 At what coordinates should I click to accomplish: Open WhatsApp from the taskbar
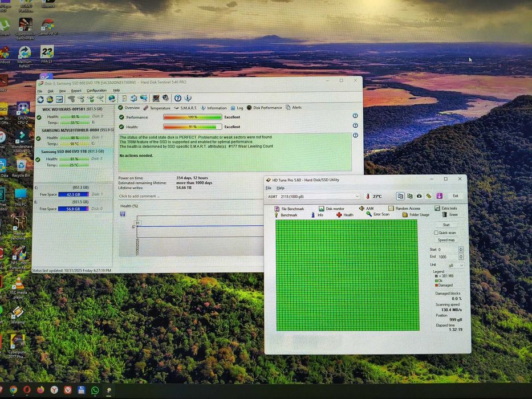(95, 390)
